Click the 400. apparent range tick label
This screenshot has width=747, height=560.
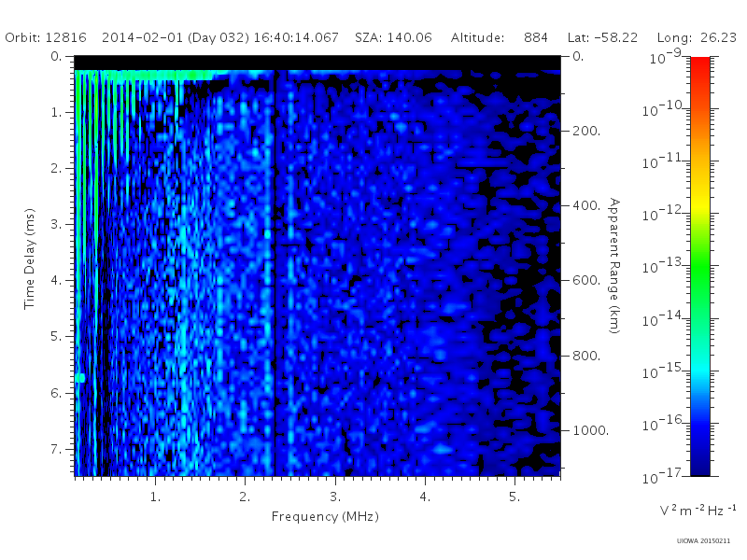(586, 205)
